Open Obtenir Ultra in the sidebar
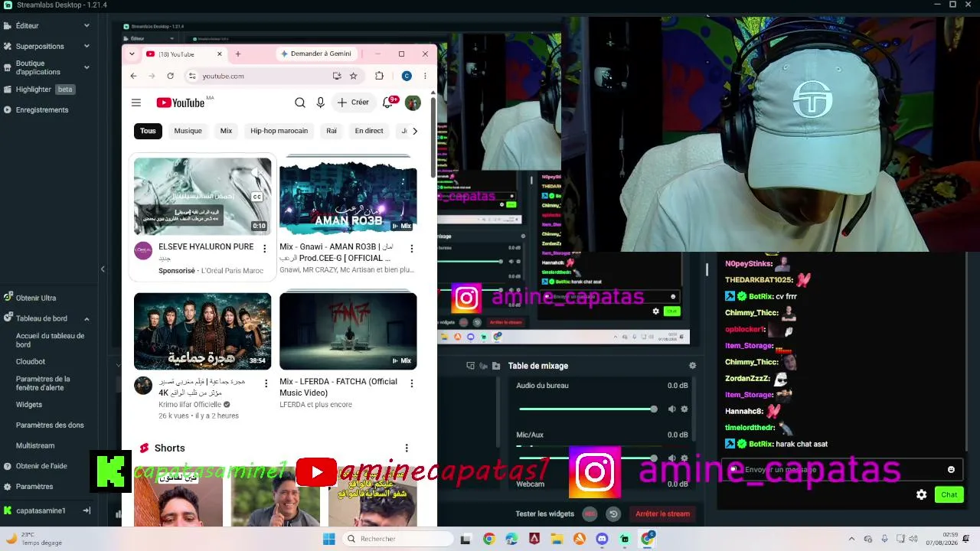980x551 pixels. click(x=36, y=298)
